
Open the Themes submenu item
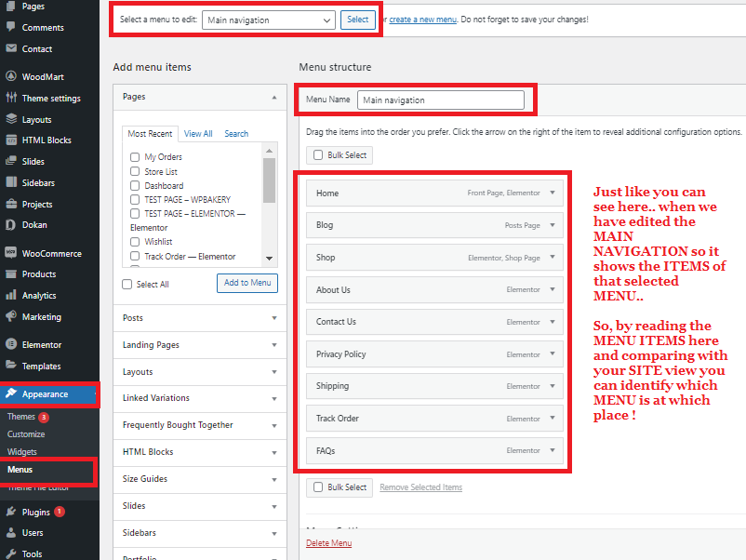[21, 417]
